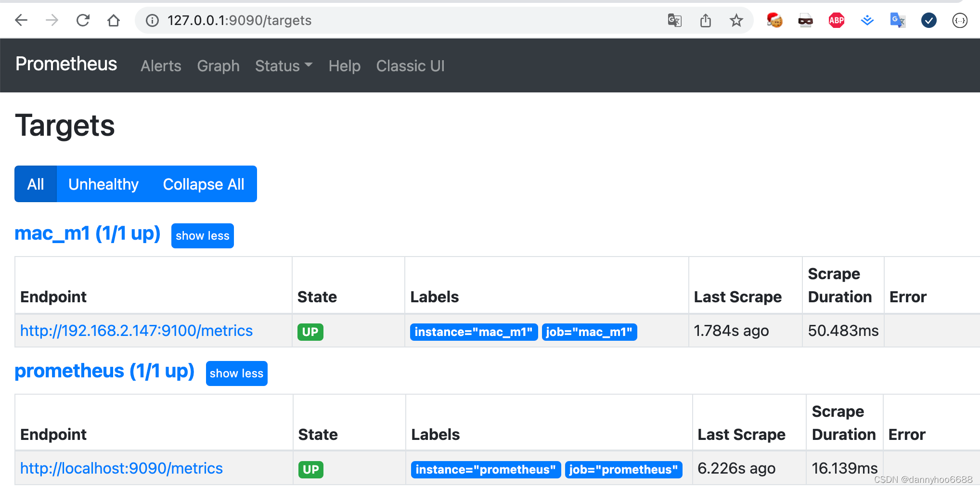The height and width of the screenshot is (489, 980).
Task: Click the job="prometheus" label badge
Action: [624, 469]
